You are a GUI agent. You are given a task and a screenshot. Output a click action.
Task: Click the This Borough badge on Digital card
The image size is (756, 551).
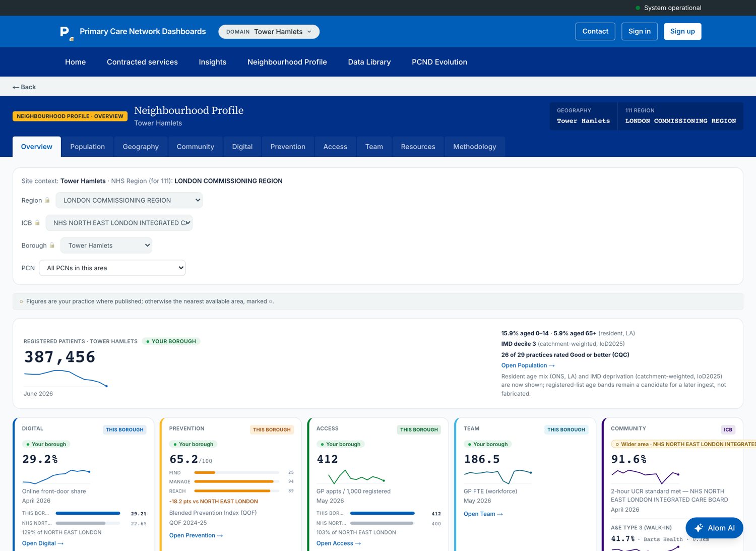coord(124,430)
